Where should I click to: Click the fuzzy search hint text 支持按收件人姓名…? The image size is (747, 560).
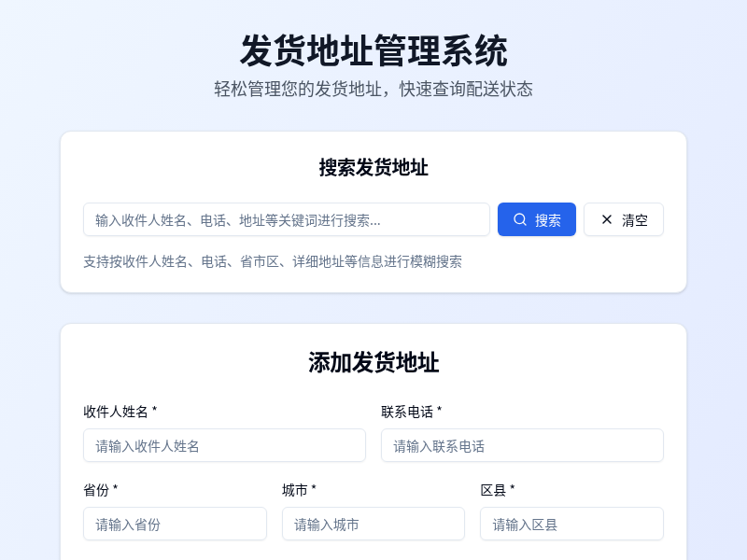click(273, 261)
